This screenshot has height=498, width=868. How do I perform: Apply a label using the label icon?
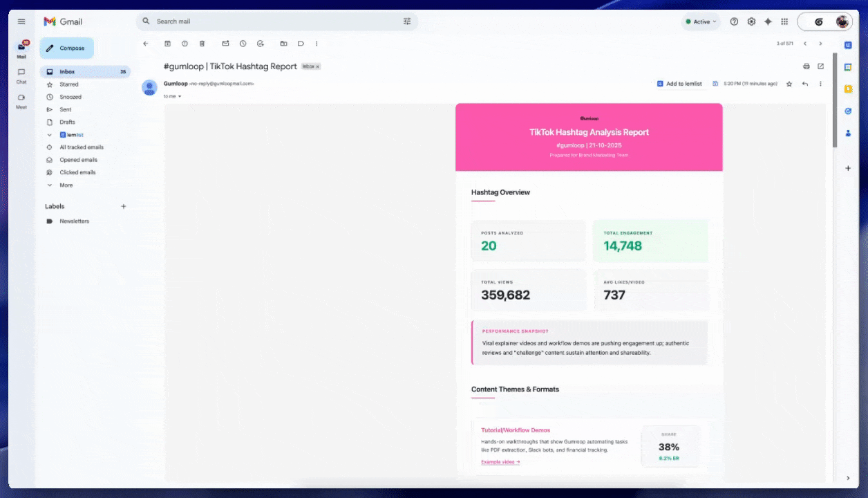pyautogui.click(x=301, y=44)
